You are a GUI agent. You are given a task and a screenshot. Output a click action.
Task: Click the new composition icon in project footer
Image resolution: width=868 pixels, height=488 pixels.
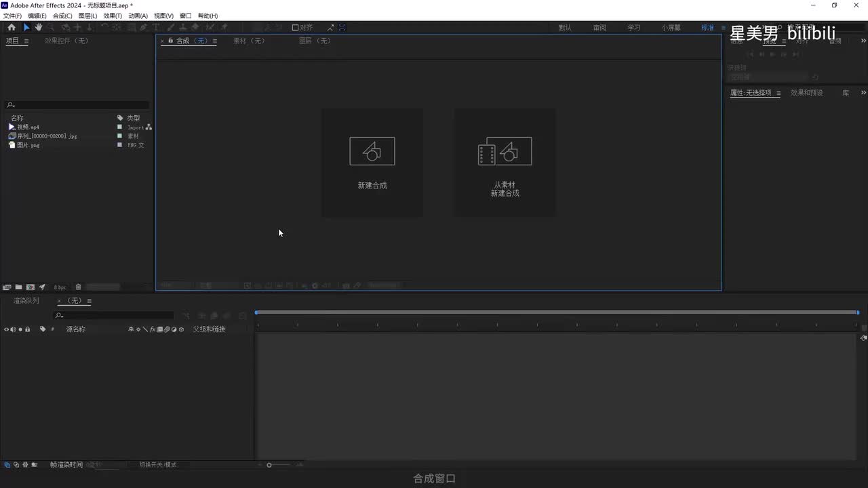31,287
